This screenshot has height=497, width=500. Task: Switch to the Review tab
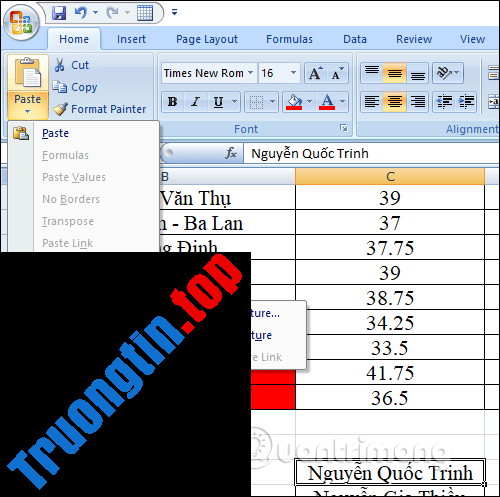414,39
